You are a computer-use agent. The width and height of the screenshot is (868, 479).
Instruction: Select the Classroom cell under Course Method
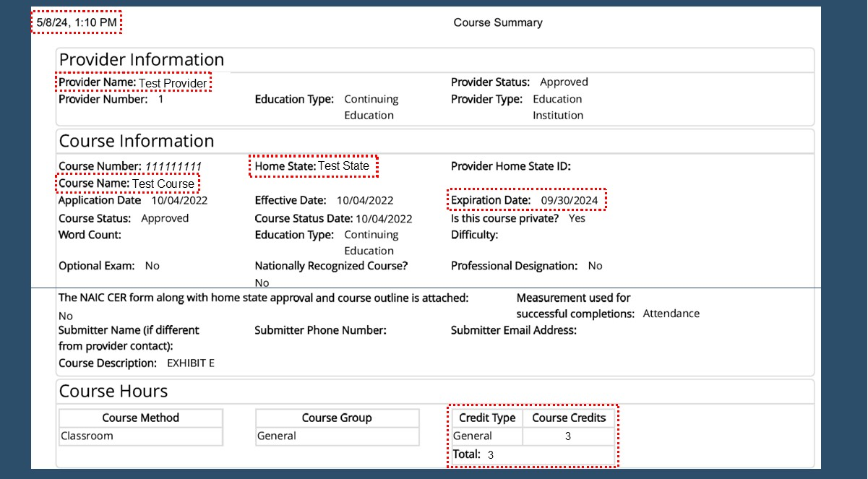coord(87,436)
